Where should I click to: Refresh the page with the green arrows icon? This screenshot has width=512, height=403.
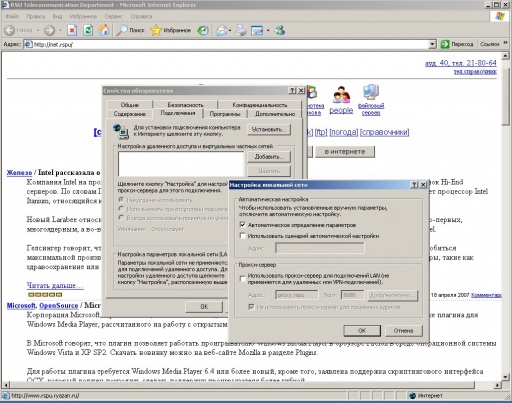coord(88,30)
